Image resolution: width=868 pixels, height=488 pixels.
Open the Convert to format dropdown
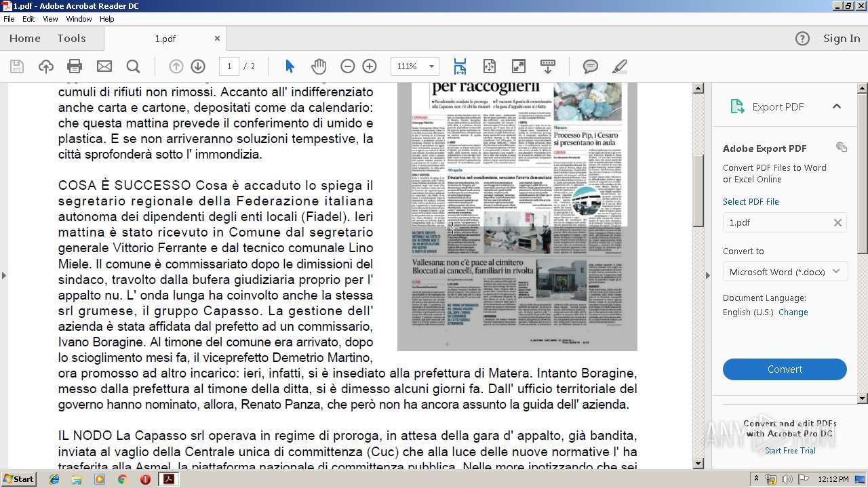point(785,272)
